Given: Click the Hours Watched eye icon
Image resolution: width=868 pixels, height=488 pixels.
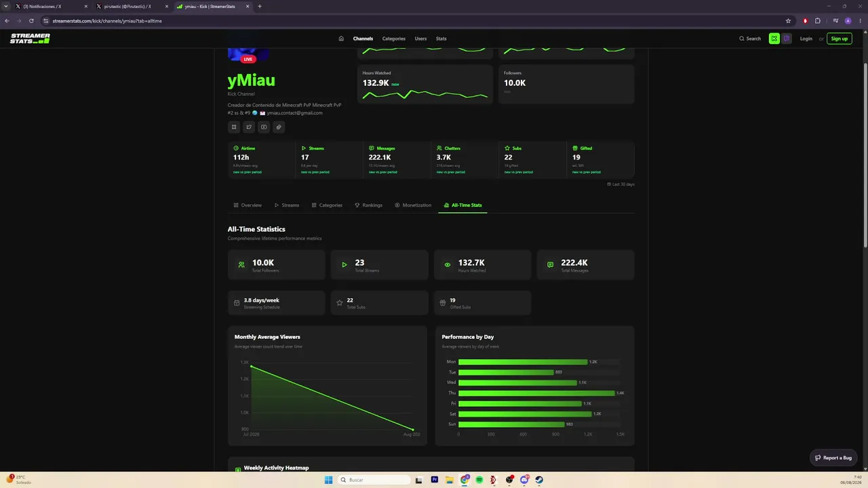Looking at the screenshot, I should [448, 265].
